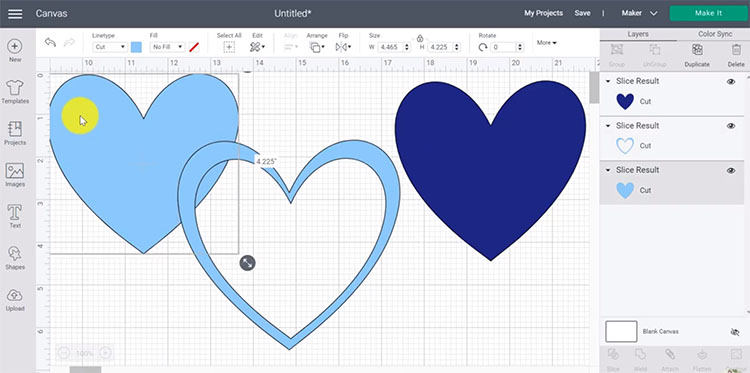This screenshot has height=373, width=750.
Task: Click the green Make It button
Action: click(x=708, y=13)
